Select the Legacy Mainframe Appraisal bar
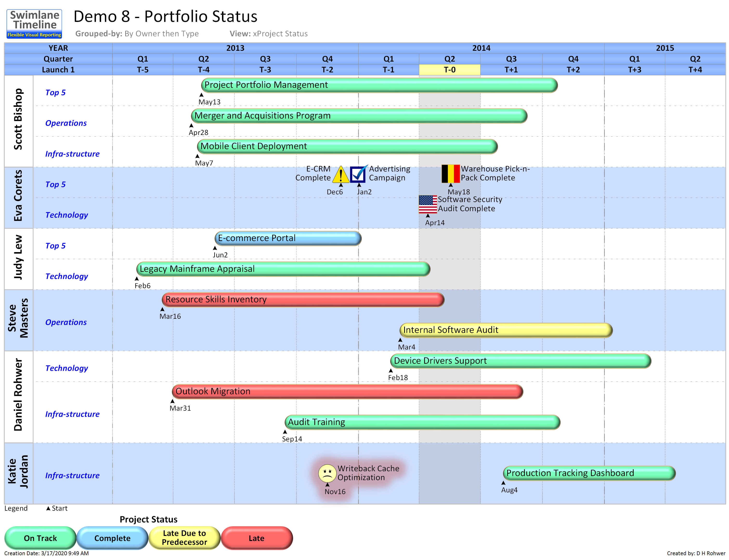This screenshot has width=729, height=560. 283,269
